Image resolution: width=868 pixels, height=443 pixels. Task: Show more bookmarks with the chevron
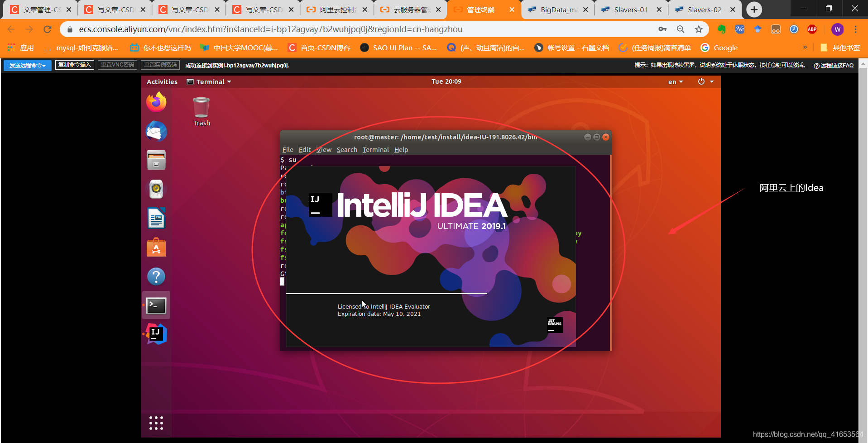pos(805,48)
